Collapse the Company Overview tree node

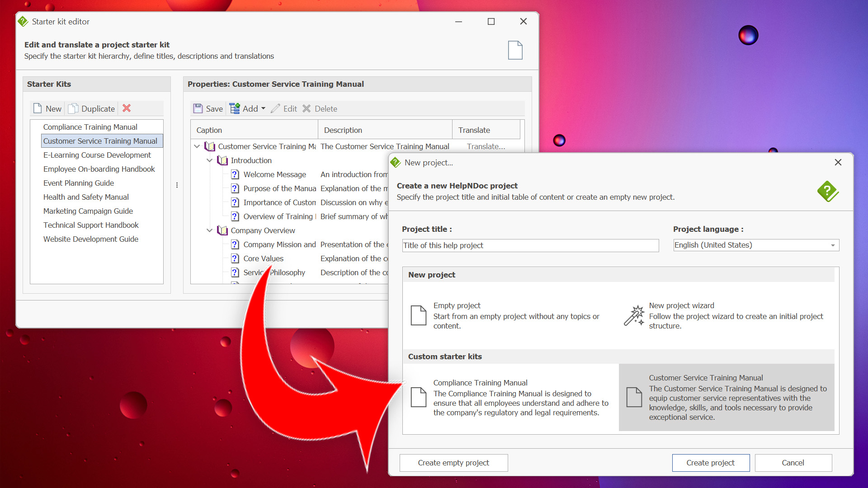[x=209, y=230]
